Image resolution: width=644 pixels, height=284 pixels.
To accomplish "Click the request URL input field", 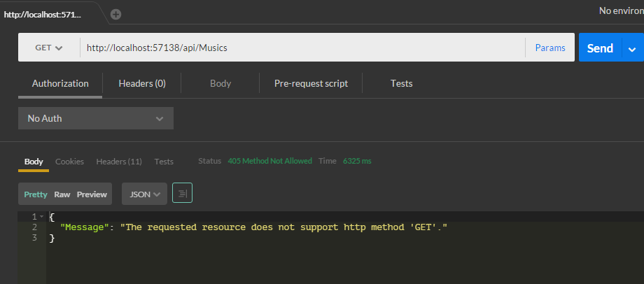I will click(301, 48).
